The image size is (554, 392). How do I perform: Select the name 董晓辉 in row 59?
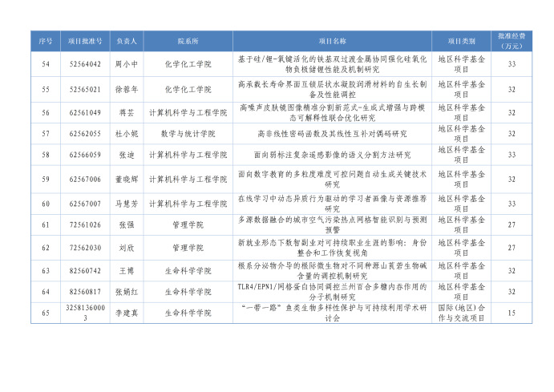(127, 180)
